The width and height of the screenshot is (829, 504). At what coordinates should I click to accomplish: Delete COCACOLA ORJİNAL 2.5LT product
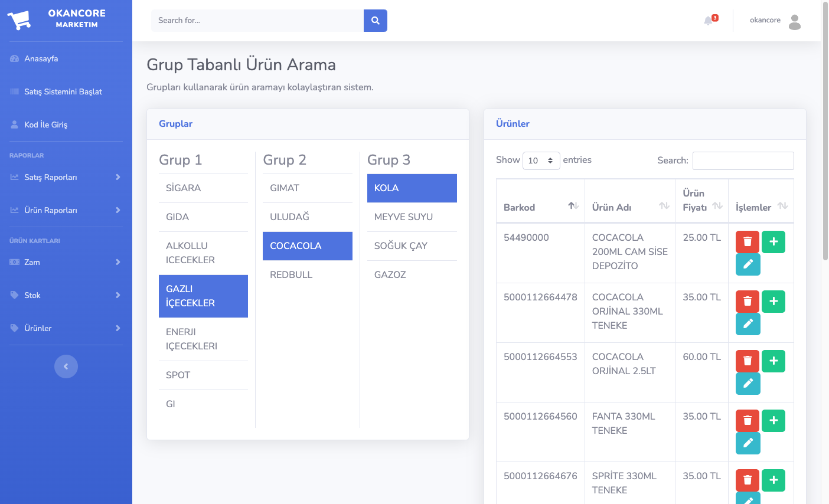click(x=748, y=361)
